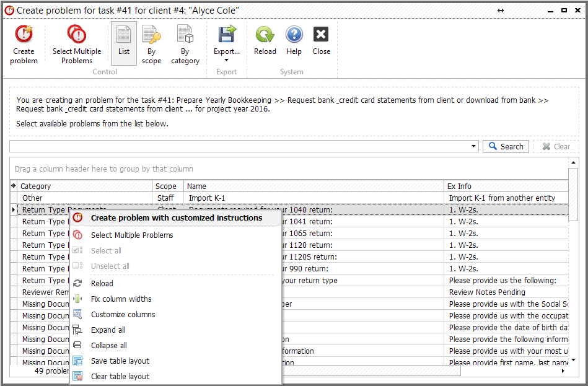Choose Collapse all from context menu
Viewport: 588px width, 386px height.
(x=175, y=346)
